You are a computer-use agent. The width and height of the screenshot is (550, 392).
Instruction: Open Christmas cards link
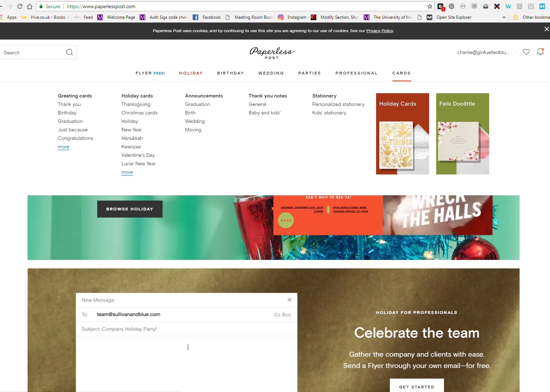click(x=139, y=113)
